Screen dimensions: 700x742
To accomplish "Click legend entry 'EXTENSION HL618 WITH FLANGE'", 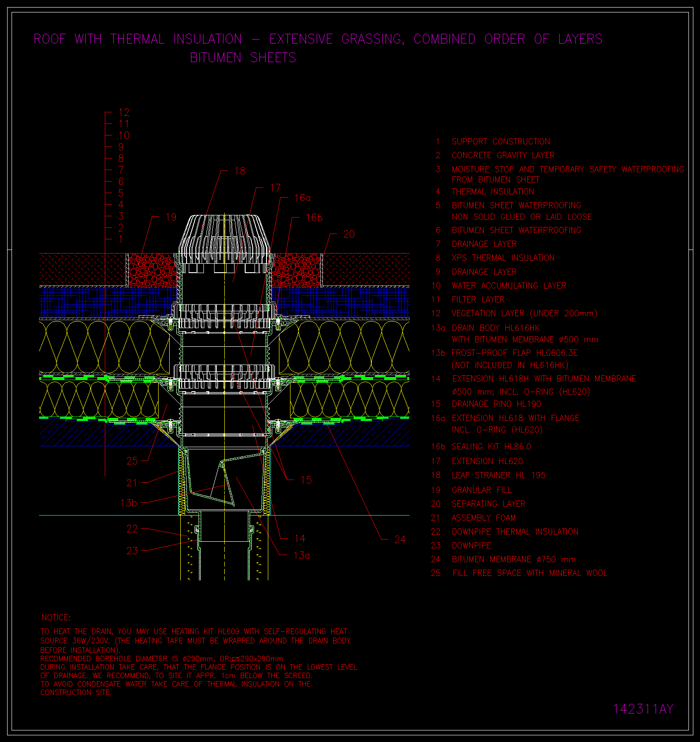I will click(516, 418).
